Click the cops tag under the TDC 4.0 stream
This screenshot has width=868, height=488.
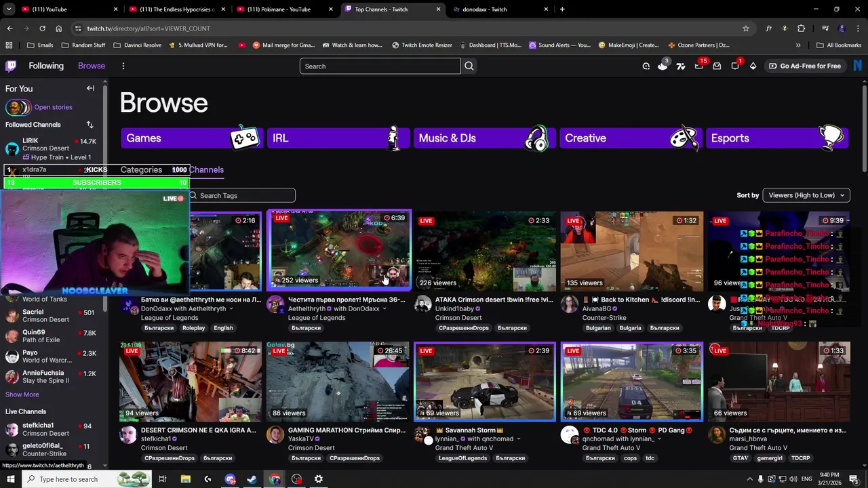pos(631,457)
